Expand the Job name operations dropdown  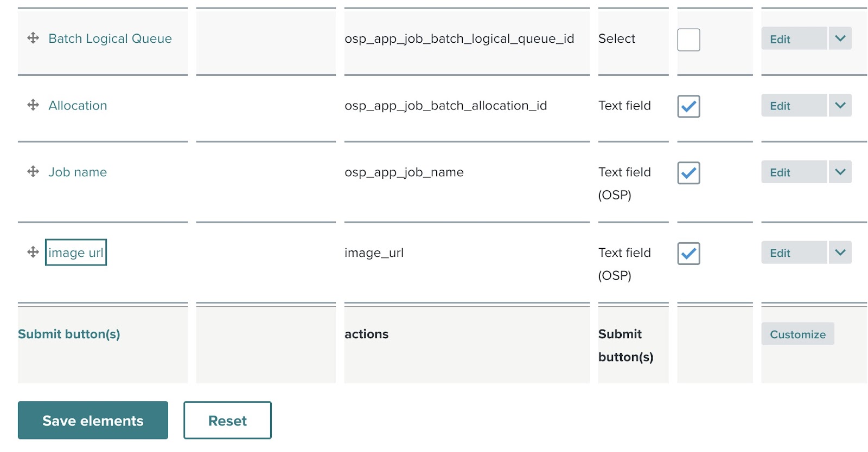pyautogui.click(x=840, y=172)
